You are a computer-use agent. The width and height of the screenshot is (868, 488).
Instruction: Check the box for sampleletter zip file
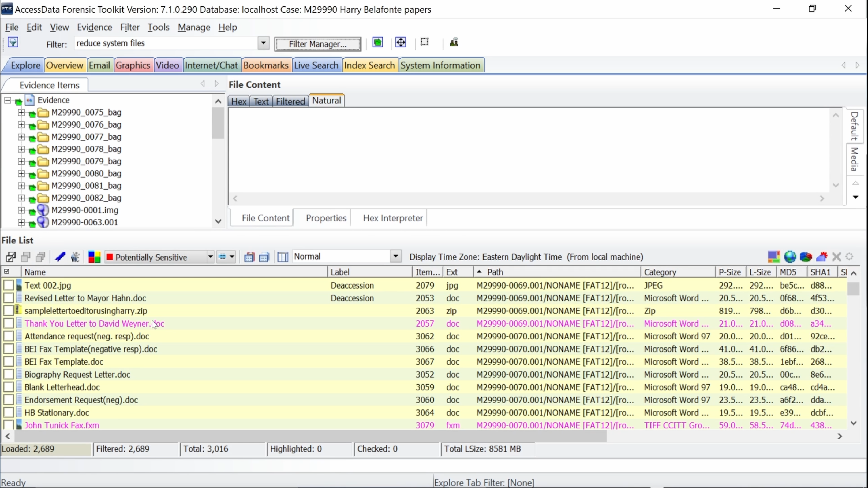click(8, 310)
